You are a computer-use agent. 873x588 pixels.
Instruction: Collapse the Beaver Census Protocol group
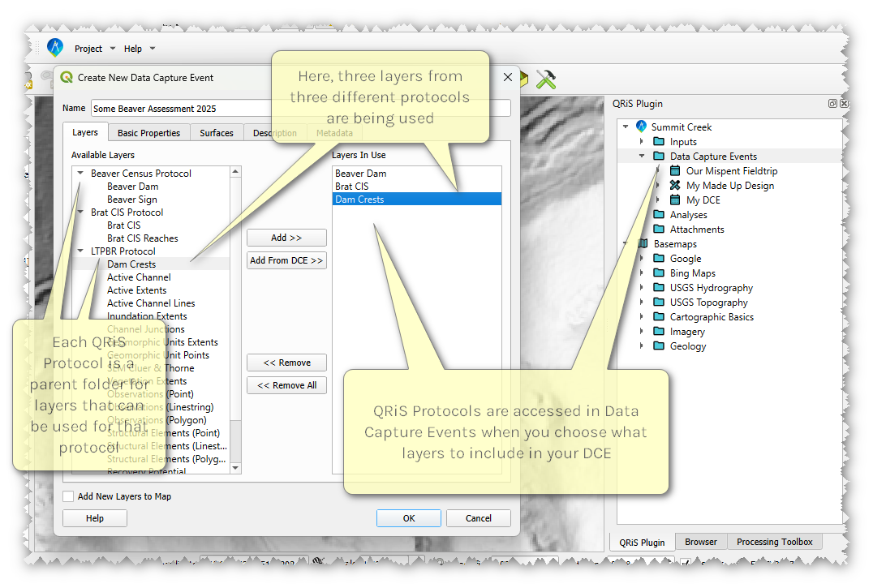pyautogui.click(x=80, y=174)
